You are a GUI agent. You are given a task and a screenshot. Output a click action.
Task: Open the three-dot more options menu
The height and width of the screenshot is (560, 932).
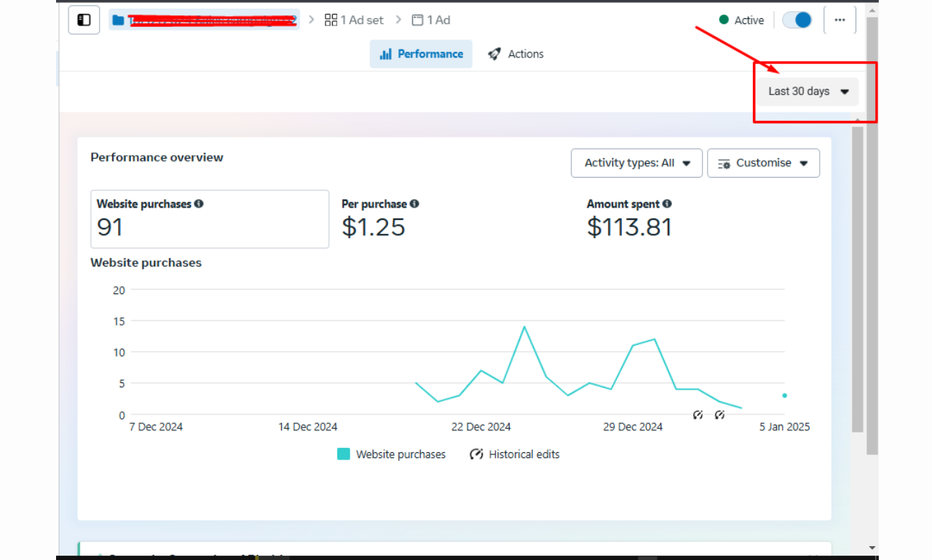coord(840,20)
